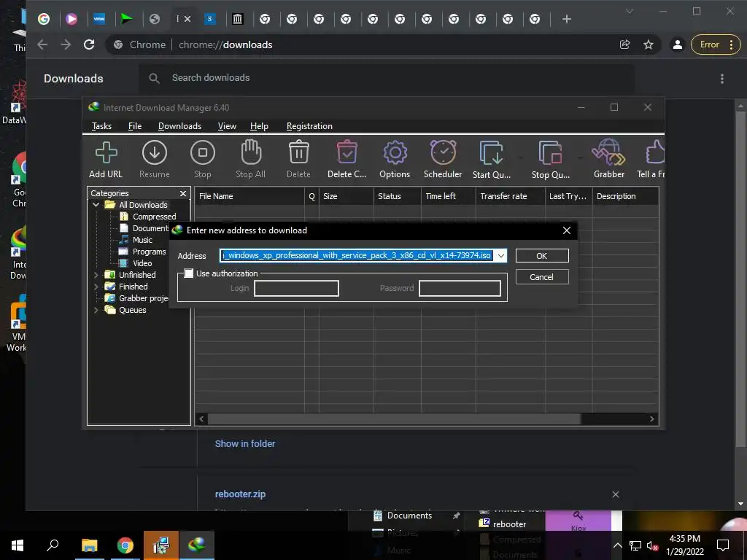Select the Video category
747x560 pixels.
coord(142,263)
